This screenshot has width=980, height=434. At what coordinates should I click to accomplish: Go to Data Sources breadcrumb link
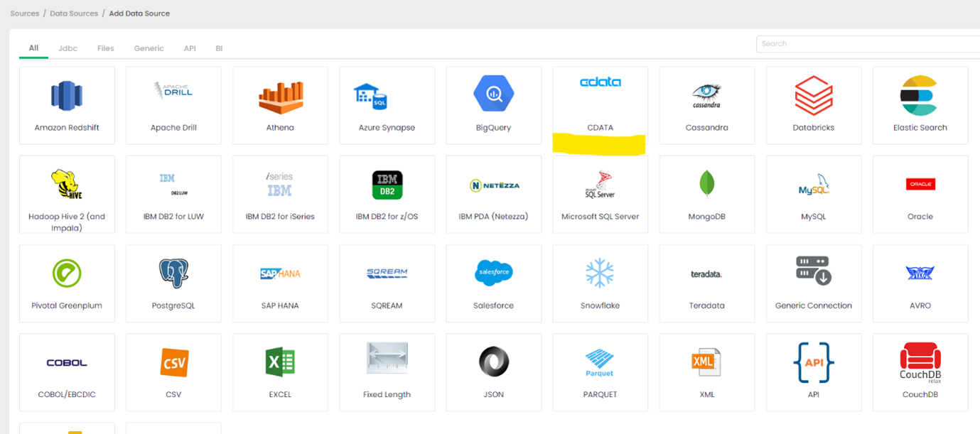74,13
